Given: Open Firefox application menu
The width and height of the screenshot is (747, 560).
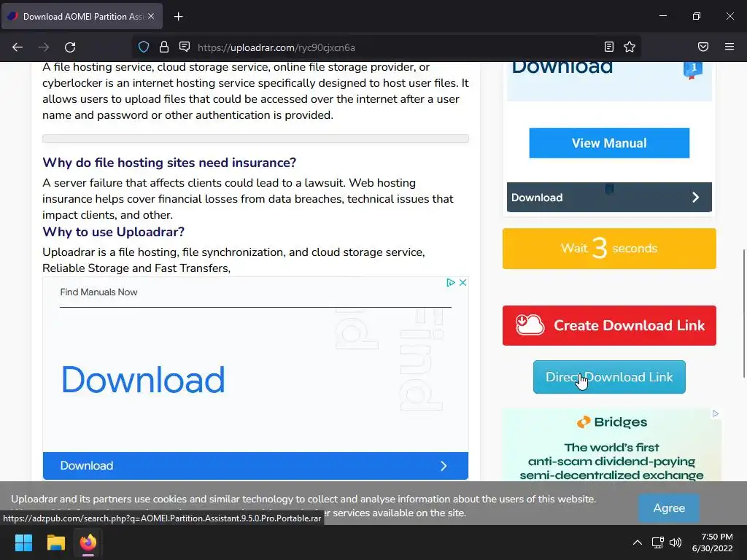Looking at the screenshot, I should tap(729, 47).
